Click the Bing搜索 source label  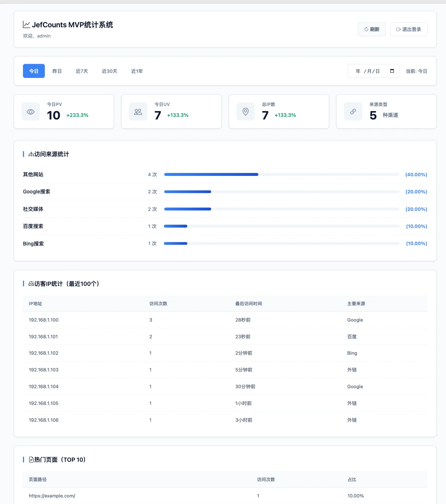point(33,244)
